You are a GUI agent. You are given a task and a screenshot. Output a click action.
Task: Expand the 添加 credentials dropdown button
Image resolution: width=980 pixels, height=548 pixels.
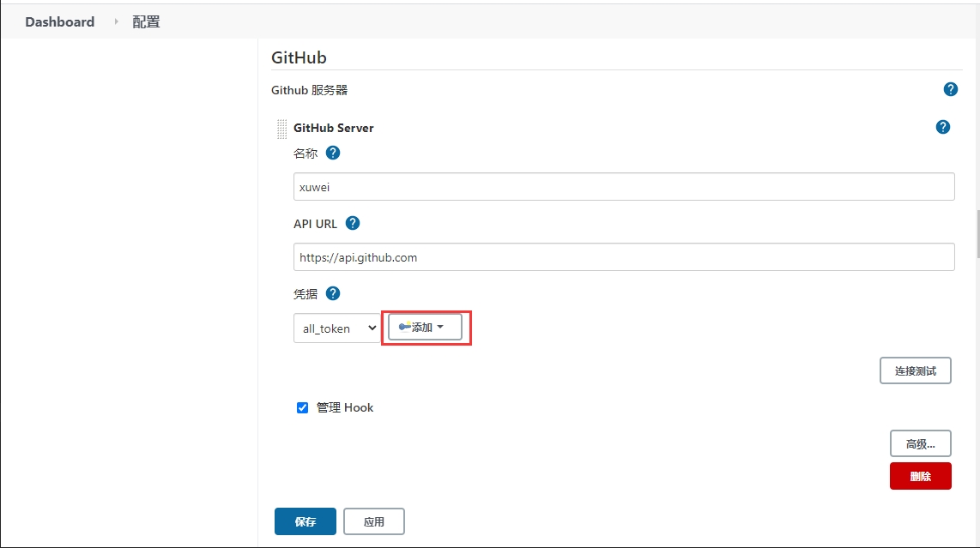tap(425, 327)
